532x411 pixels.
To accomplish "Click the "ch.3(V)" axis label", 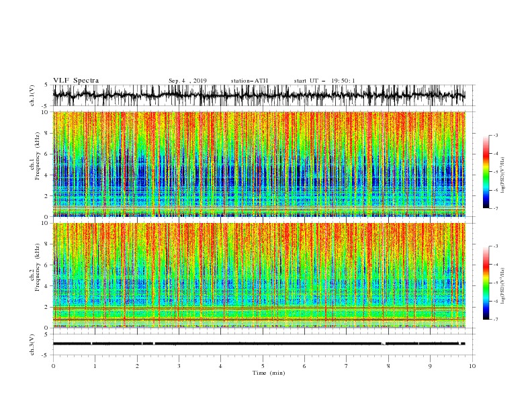I will tap(32, 345).
